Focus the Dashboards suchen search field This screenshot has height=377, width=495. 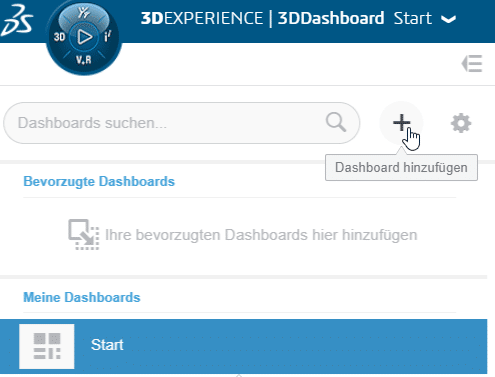pyautogui.click(x=181, y=123)
